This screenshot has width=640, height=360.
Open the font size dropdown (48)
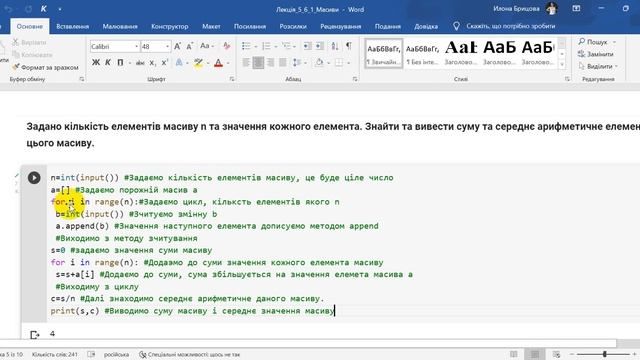[167, 47]
